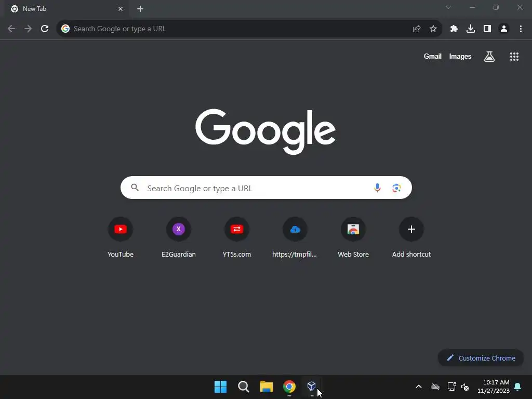
Task: Open the YT5s.com shortcut
Action: pos(237,237)
